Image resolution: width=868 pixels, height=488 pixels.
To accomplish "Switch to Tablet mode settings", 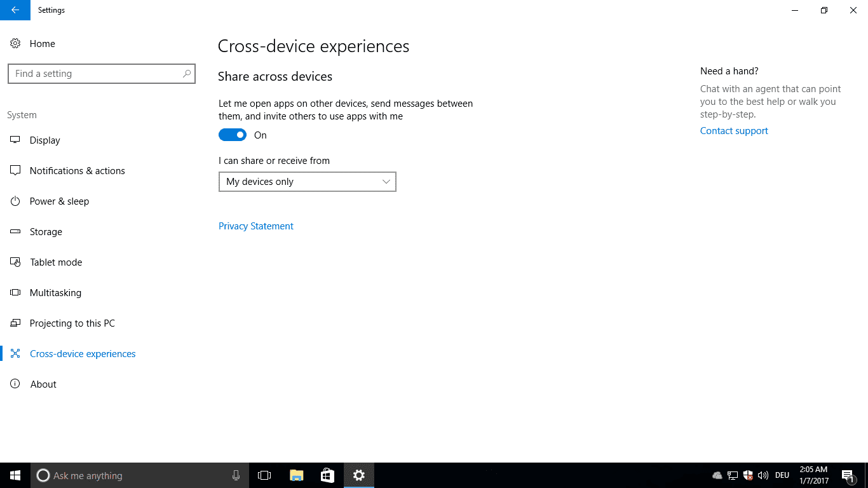I will pyautogui.click(x=56, y=262).
